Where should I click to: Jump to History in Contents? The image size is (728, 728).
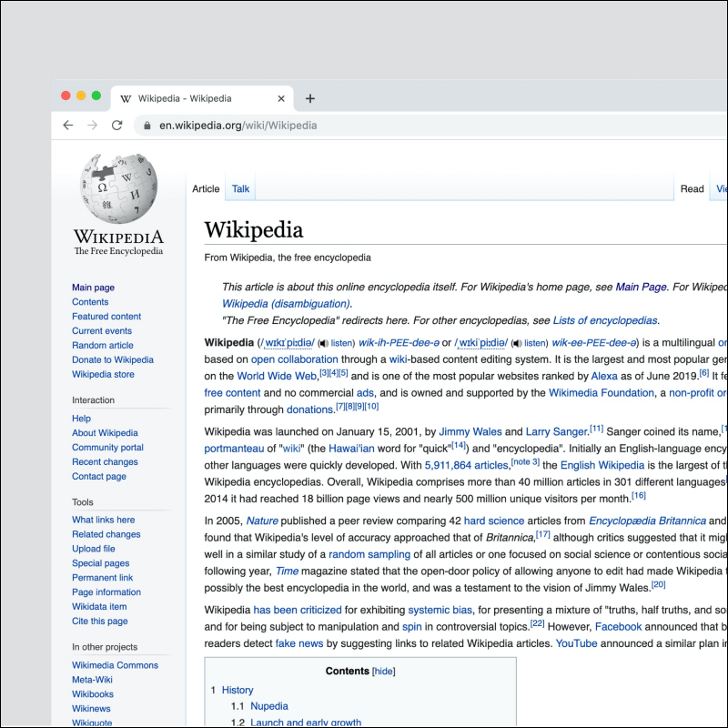pyautogui.click(x=238, y=690)
